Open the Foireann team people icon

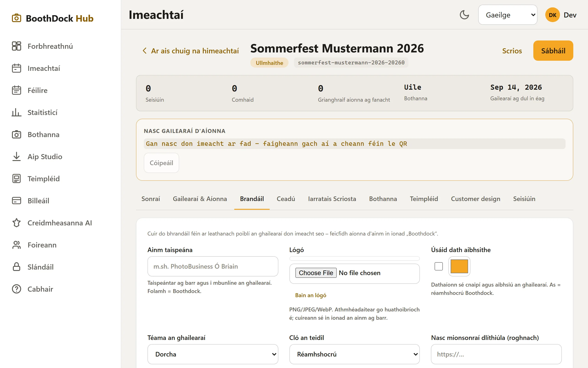17,245
